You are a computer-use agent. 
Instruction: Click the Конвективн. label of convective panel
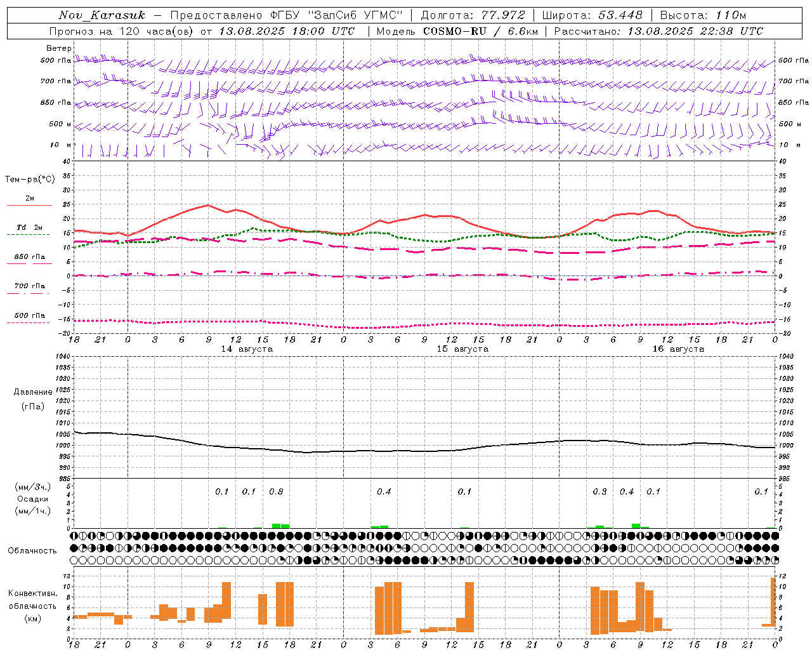point(33,594)
